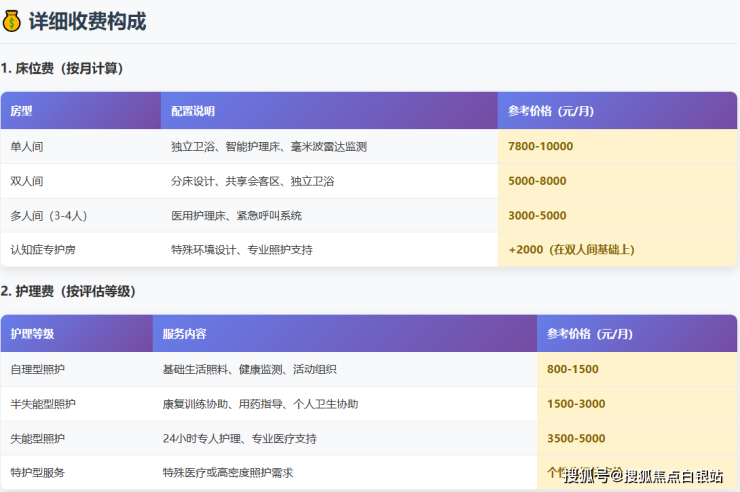
Task: Click 参考价格 header in the nursing fee table
Action: (x=590, y=334)
